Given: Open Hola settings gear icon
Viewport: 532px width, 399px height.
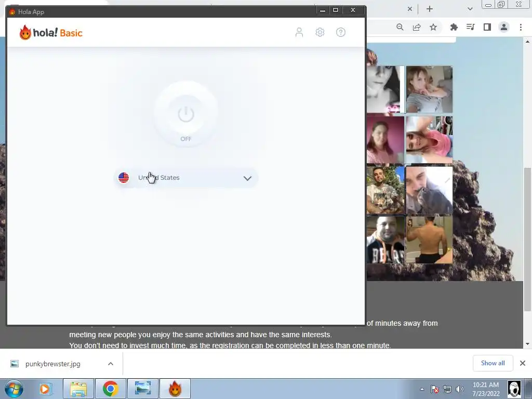Looking at the screenshot, I should click(x=320, y=32).
